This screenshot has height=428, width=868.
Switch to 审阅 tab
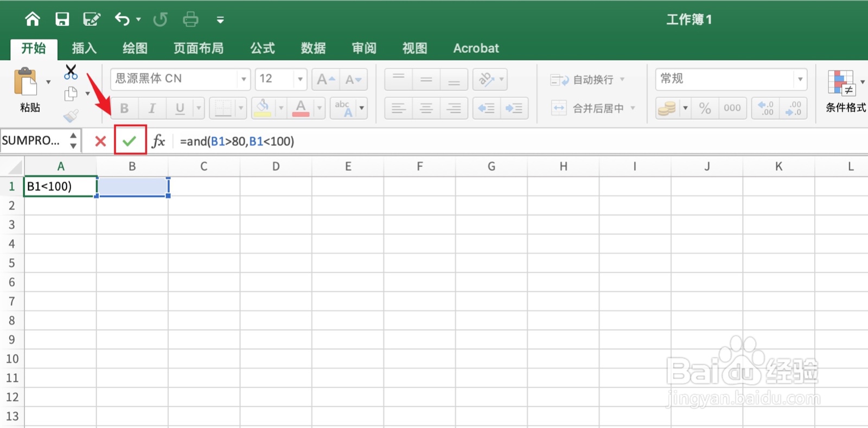[364, 48]
